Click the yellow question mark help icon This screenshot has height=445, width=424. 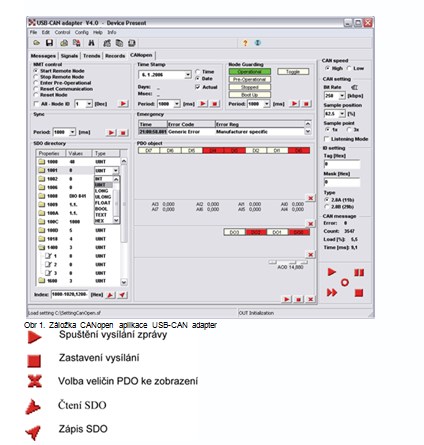point(245,43)
